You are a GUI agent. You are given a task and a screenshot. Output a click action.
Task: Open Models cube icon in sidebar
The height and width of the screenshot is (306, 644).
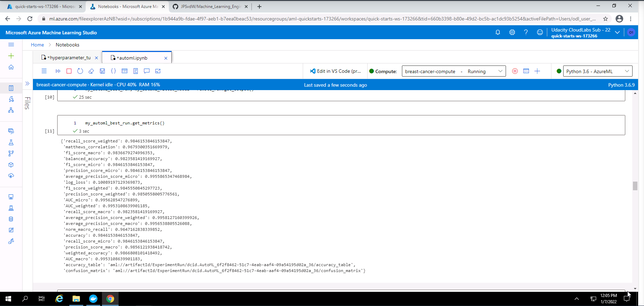click(11, 165)
